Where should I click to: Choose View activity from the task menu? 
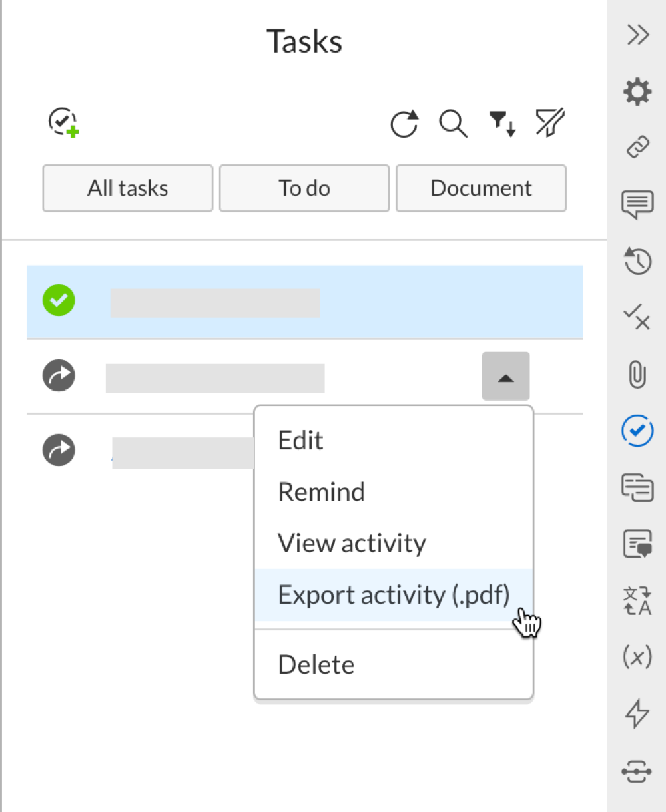(x=394, y=544)
